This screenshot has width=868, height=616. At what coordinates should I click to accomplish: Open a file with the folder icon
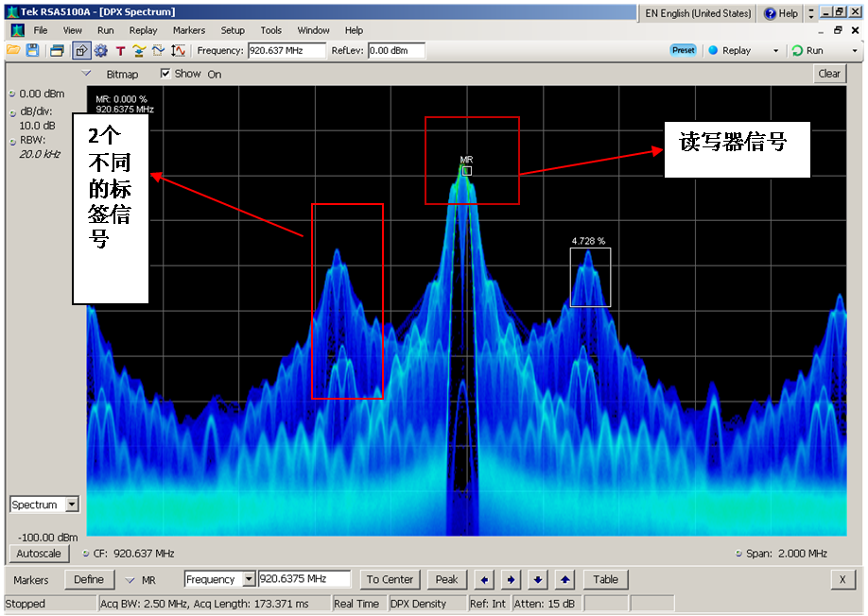[13, 50]
